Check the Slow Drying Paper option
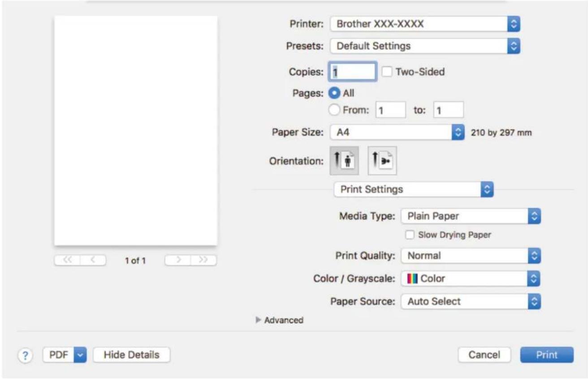The height and width of the screenshot is (379, 588). pos(409,235)
